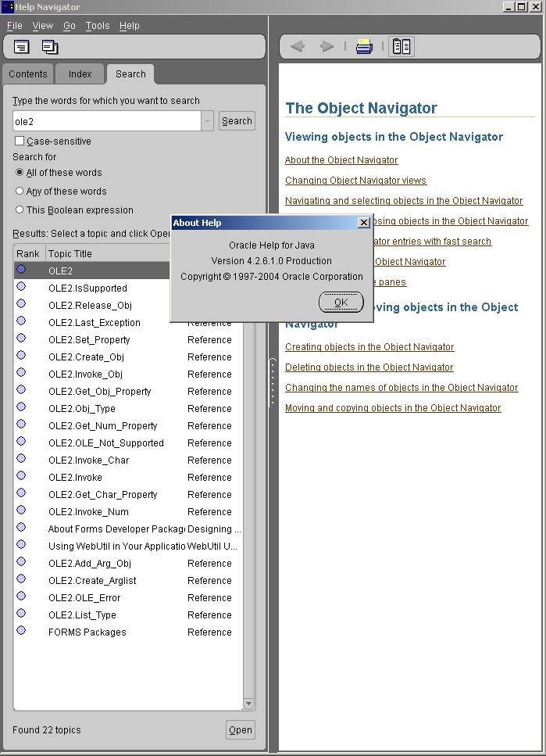Go forward with the right arrow icon
The width and height of the screenshot is (546, 756).
[327, 46]
